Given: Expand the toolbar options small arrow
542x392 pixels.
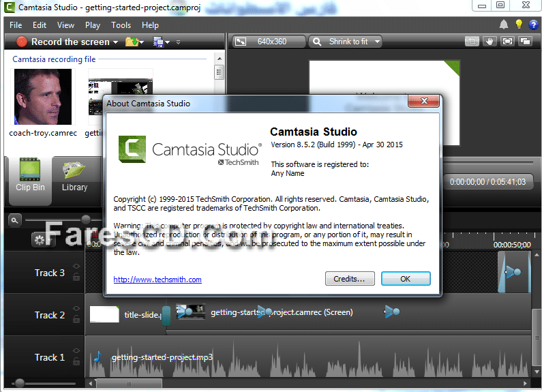Looking at the screenshot, I should [x=179, y=42].
